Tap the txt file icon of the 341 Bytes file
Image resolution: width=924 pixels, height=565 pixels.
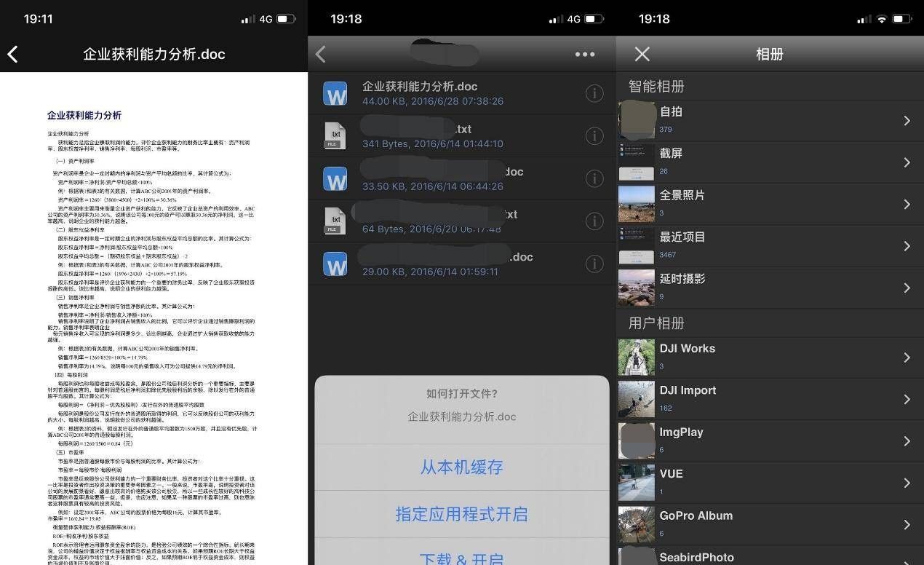pyautogui.click(x=335, y=135)
